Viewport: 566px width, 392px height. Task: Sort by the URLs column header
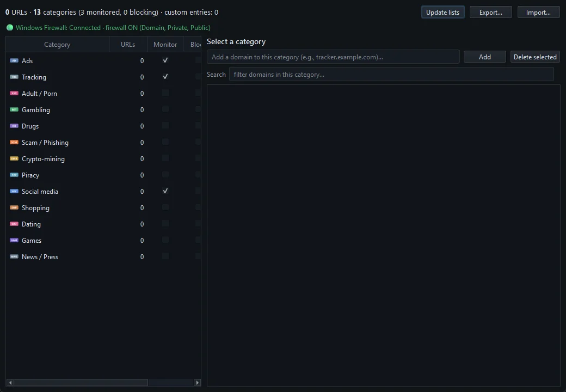coord(128,45)
